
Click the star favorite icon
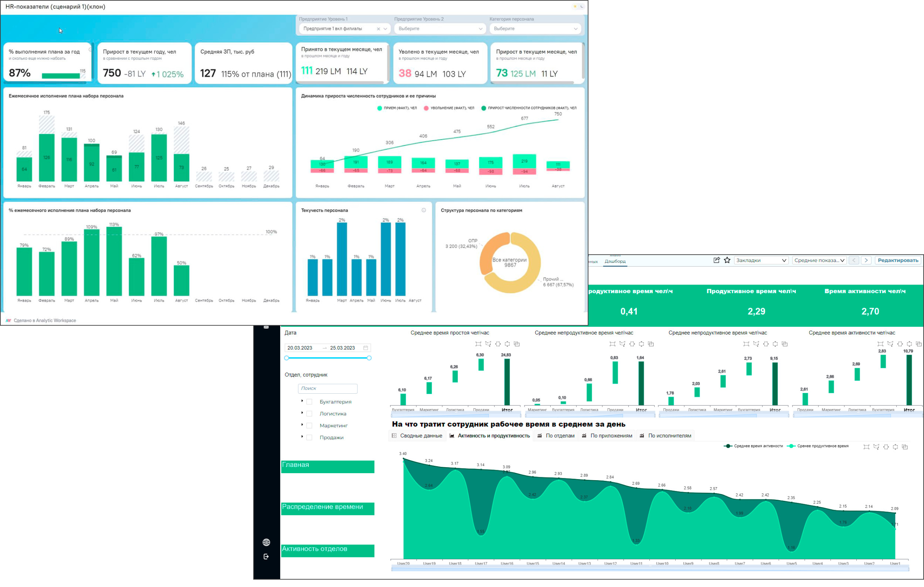[727, 260]
